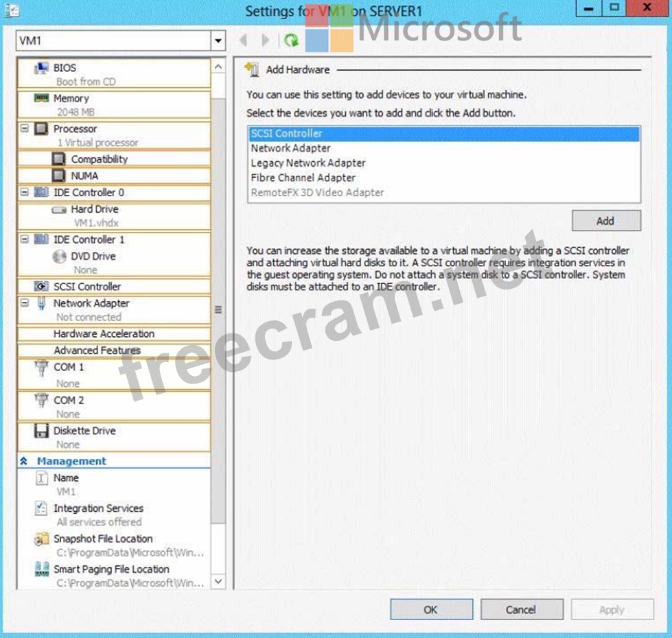Click the tree scrollbar down arrow
Image resolution: width=672 pixels, height=638 pixels.
(x=218, y=581)
